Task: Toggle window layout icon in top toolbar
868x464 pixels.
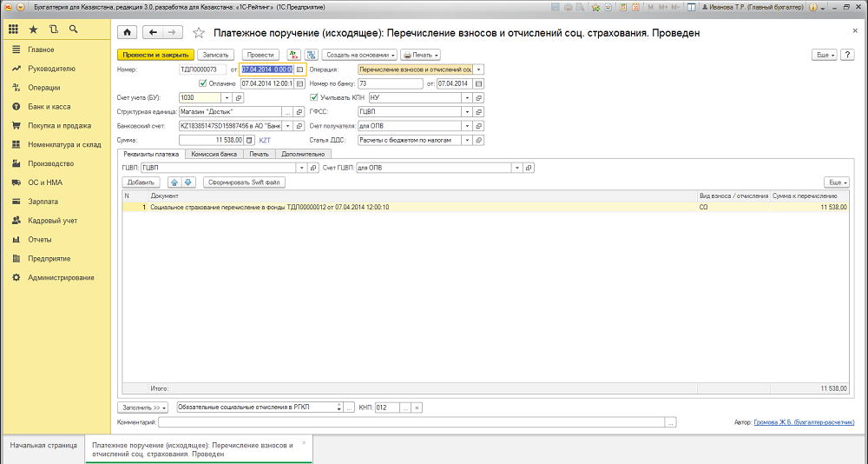Action: pos(690,8)
